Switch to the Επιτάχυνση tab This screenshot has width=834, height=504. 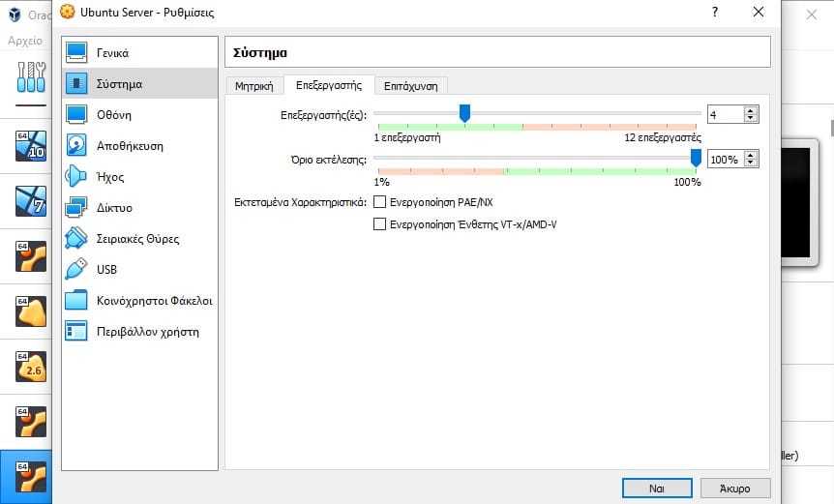410,85
